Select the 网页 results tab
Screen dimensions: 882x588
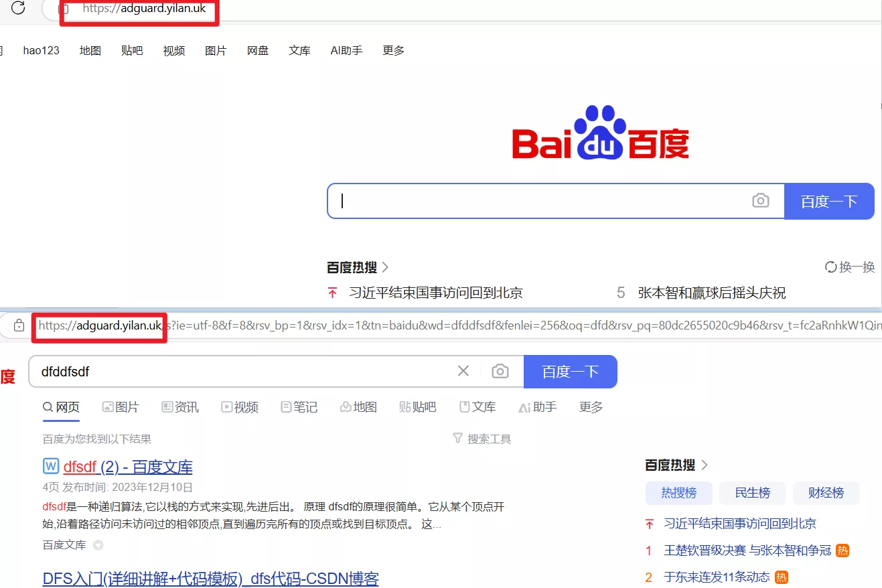pyautogui.click(x=61, y=407)
